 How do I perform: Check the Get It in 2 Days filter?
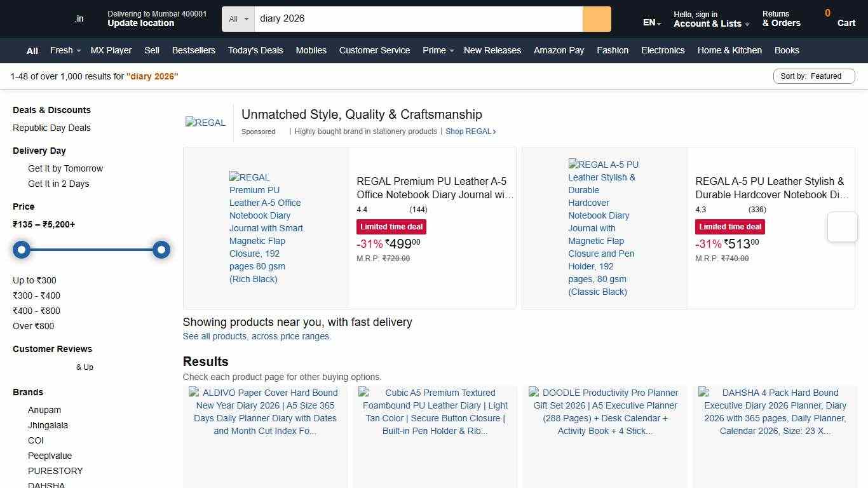58,184
